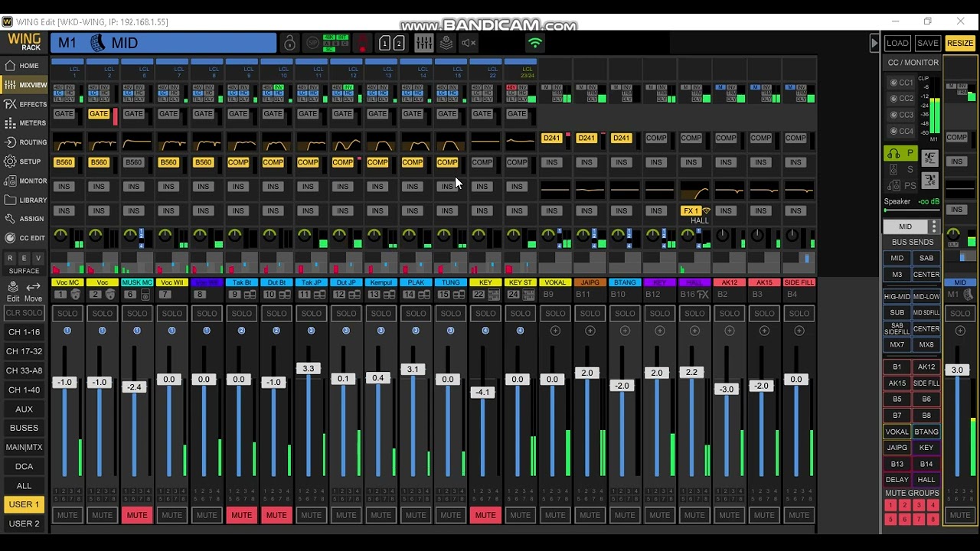The image size is (980, 551).
Task: Expand the plus button under JAIPG bus
Action: coord(590,331)
